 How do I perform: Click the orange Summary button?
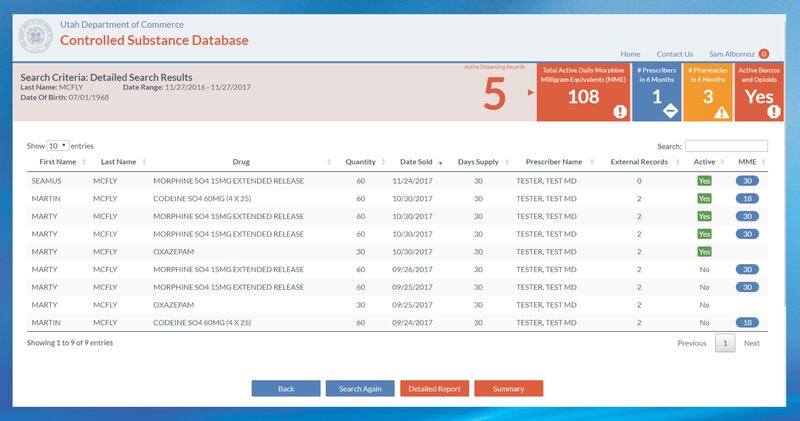[x=508, y=388]
